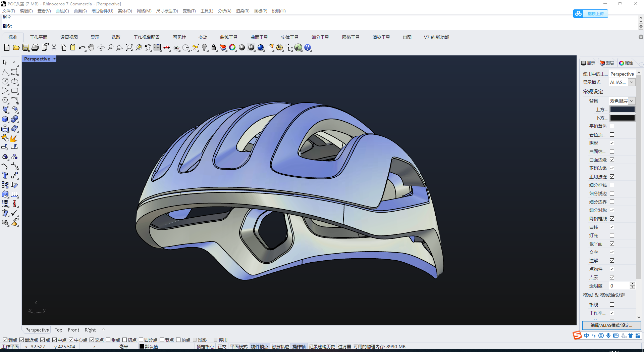This screenshot has height=352, width=644.
Task: Click the 编辑"ALIAS模式"设定 button
Action: click(x=611, y=325)
